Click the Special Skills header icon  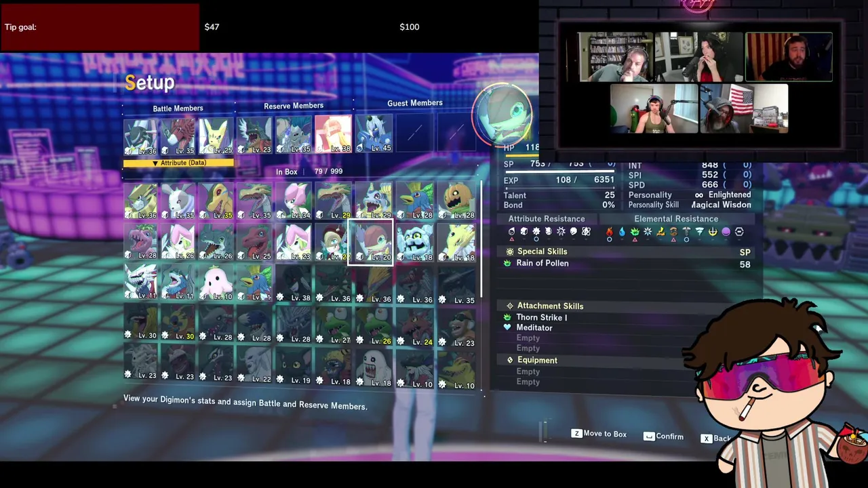(509, 251)
